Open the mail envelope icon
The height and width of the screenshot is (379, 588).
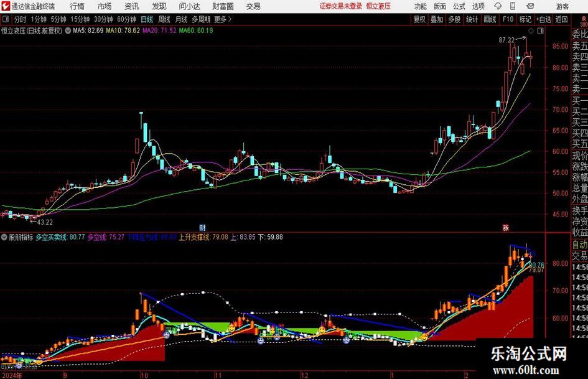pyautogui.click(x=530, y=6)
